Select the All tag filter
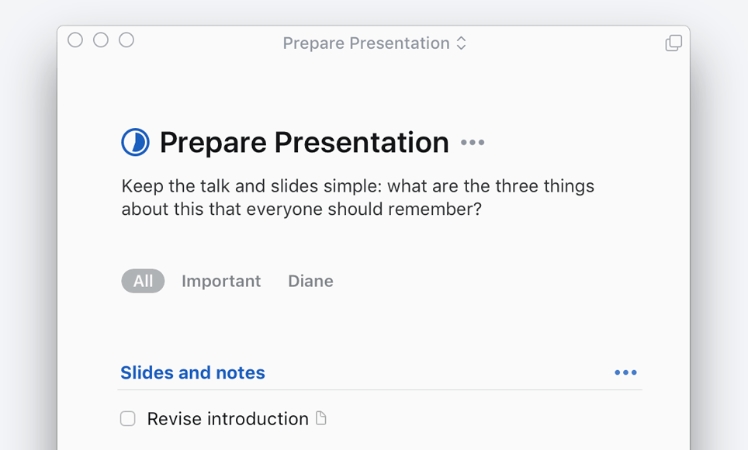The image size is (748, 450). tap(143, 281)
